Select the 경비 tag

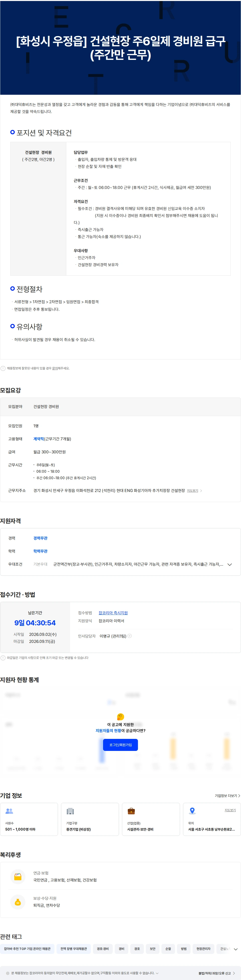click(x=121, y=949)
